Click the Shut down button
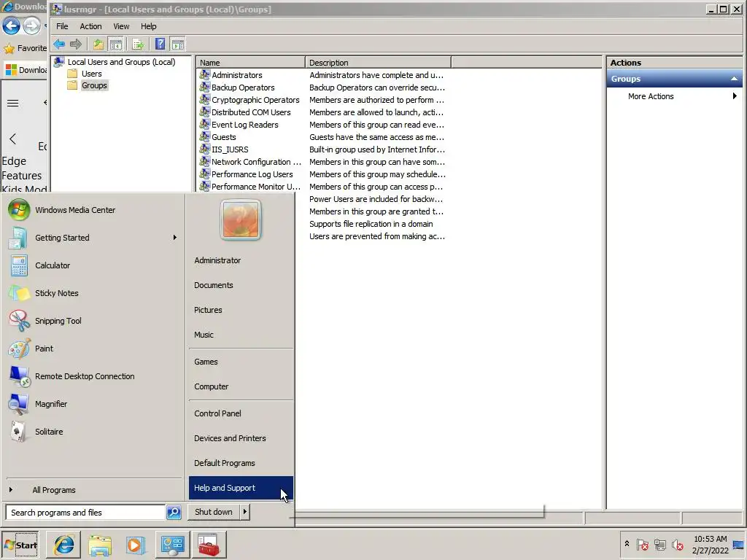 (x=214, y=512)
